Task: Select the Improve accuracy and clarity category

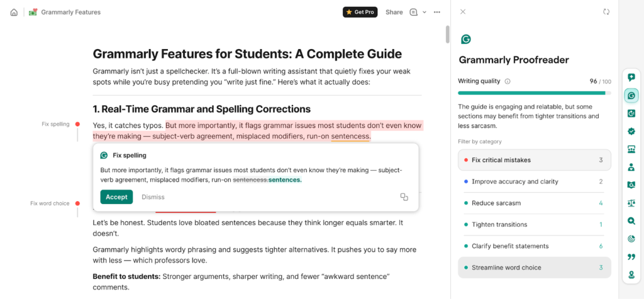Action: click(535, 182)
